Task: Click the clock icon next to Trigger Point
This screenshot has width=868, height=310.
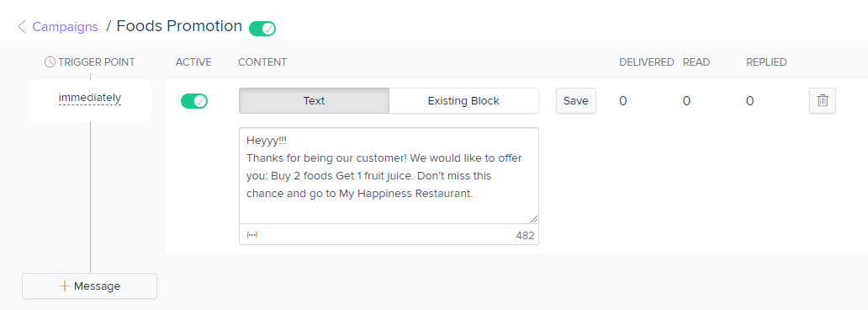Action: (50, 62)
